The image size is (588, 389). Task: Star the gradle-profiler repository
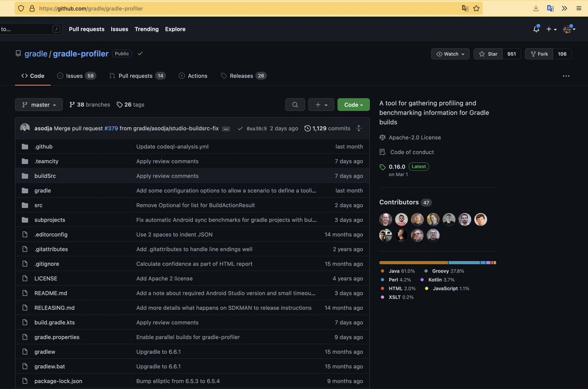coord(488,54)
